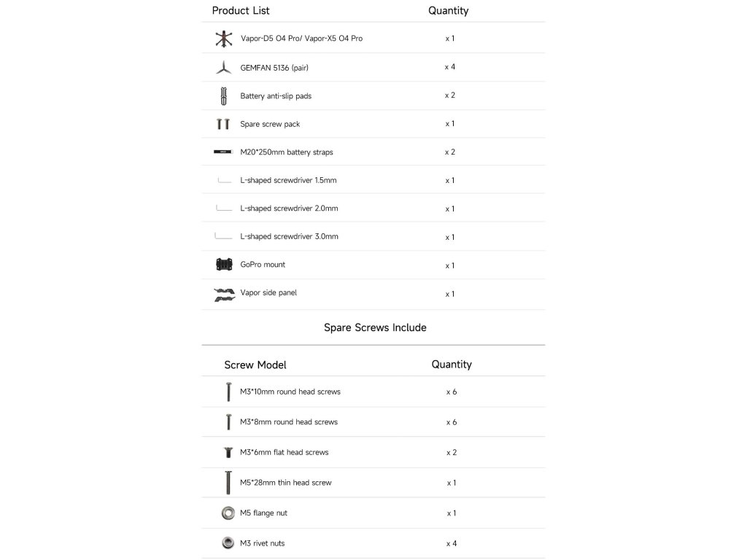Click the Spare Screws Include heading
Viewport: 747px width, 560px height.
[375, 327]
